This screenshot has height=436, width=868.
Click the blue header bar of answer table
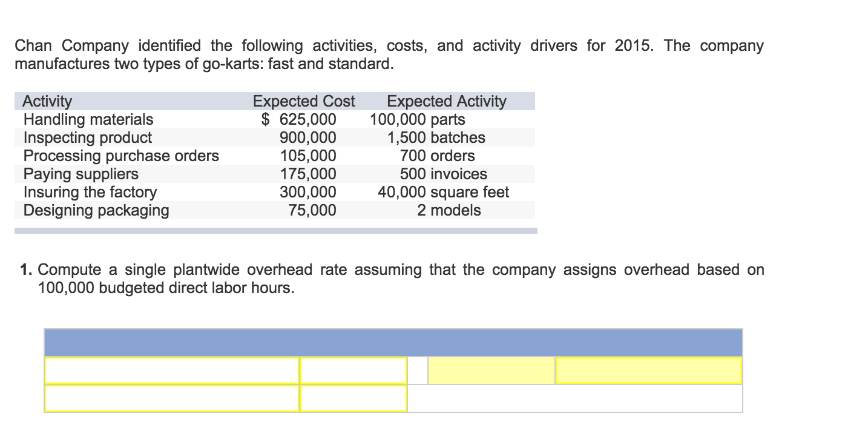[393, 343]
